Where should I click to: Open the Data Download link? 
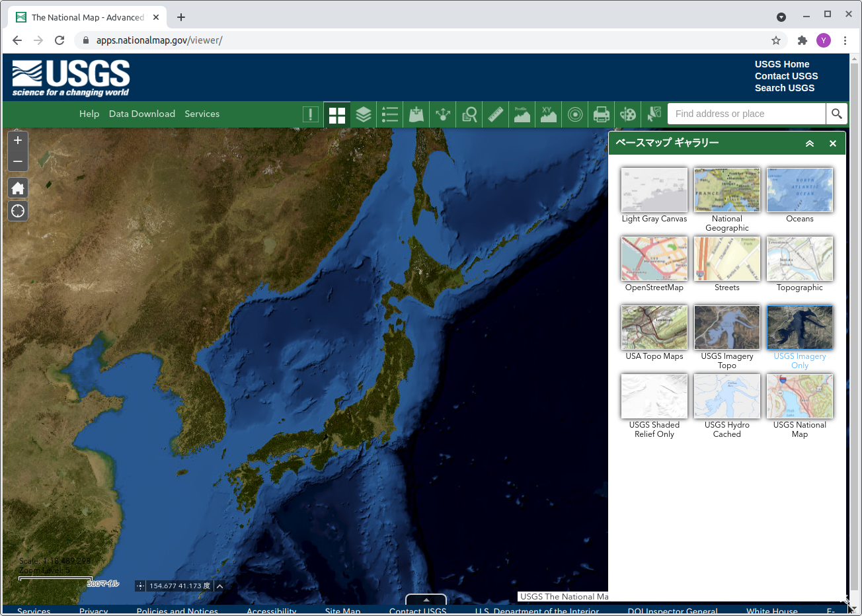point(142,114)
